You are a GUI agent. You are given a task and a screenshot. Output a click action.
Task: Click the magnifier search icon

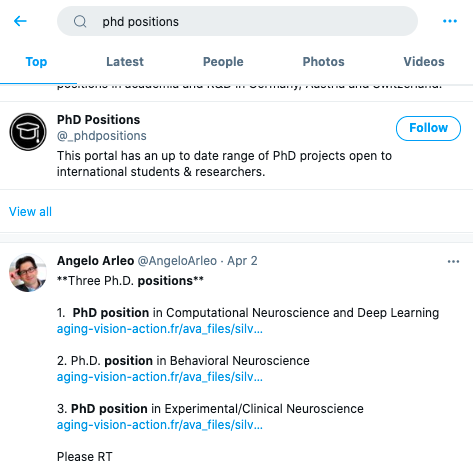pyautogui.click(x=80, y=22)
